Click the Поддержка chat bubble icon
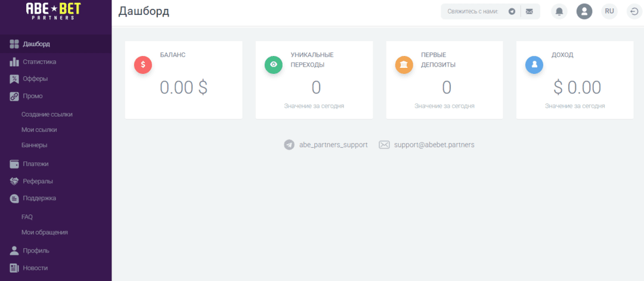The height and width of the screenshot is (281, 644). [14, 199]
